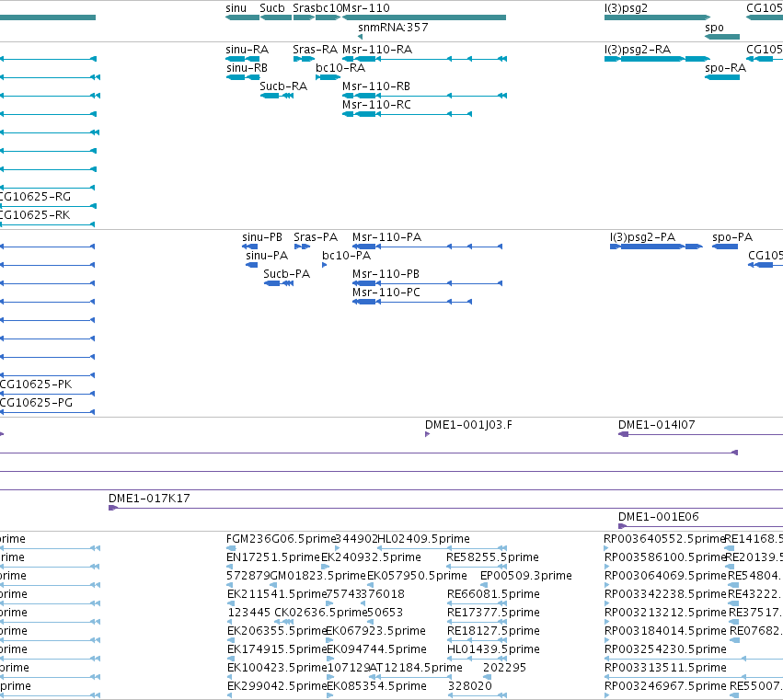Select clone DME1-001E06
783x700 pixels.
pos(658,517)
